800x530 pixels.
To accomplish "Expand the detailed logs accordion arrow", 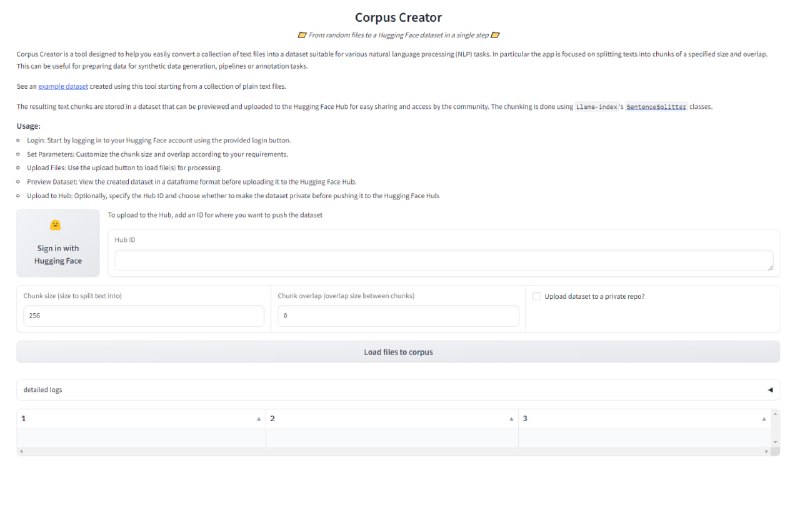I will click(770, 389).
